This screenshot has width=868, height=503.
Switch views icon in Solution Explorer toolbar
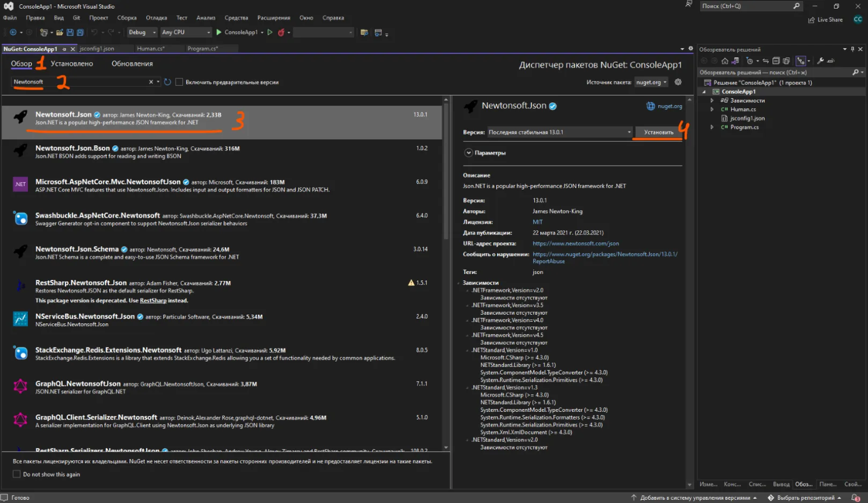pos(735,61)
